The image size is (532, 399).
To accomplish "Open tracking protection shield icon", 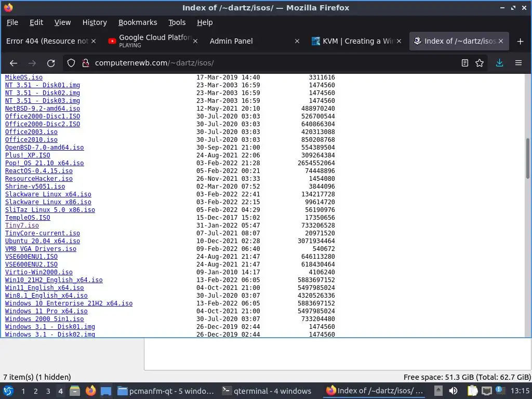I will click(x=71, y=63).
